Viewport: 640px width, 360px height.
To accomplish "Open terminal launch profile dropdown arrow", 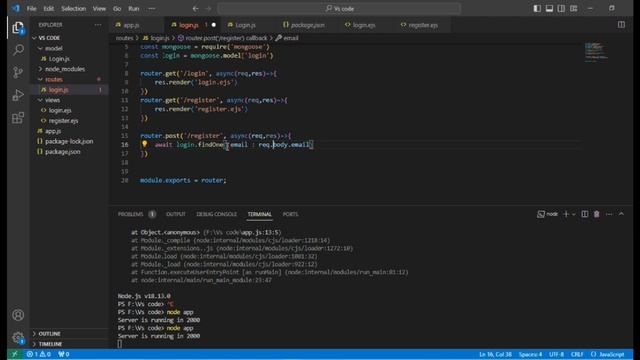I will pos(573,214).
